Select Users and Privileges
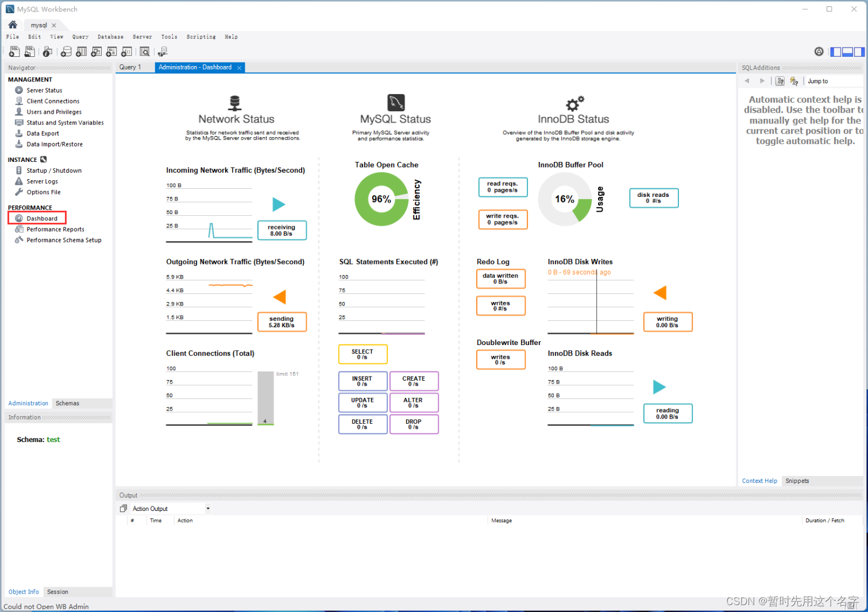868x612 pixels. tap(54, 112)
